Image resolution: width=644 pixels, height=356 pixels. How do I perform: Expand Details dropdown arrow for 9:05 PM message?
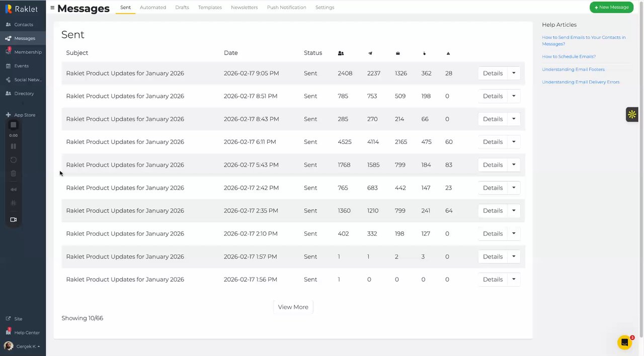click(x=514, y=73)
